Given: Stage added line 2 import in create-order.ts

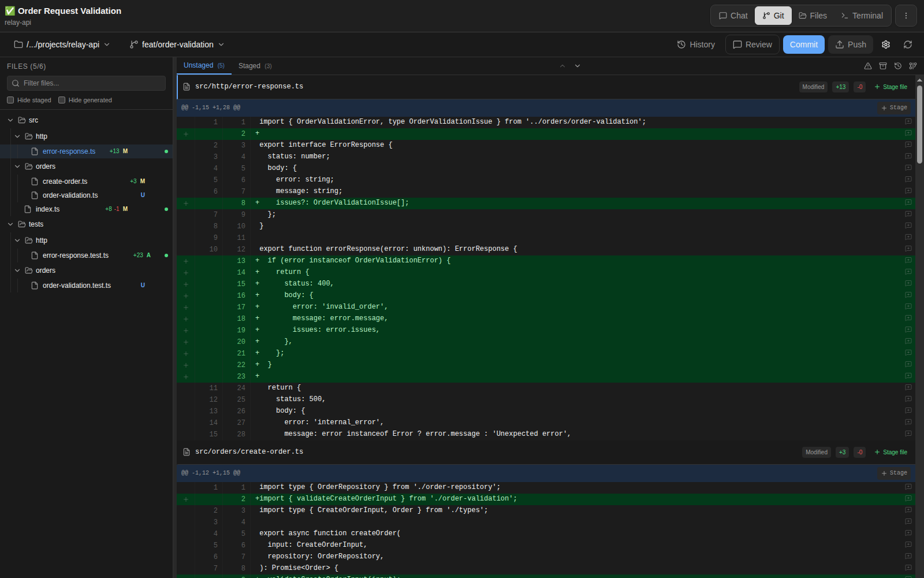Looking at the screenshot, I should click(186, 499).
